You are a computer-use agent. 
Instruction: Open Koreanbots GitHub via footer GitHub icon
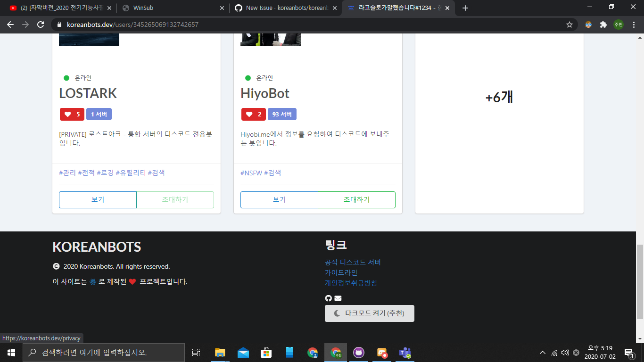click(x=327, y=298)
